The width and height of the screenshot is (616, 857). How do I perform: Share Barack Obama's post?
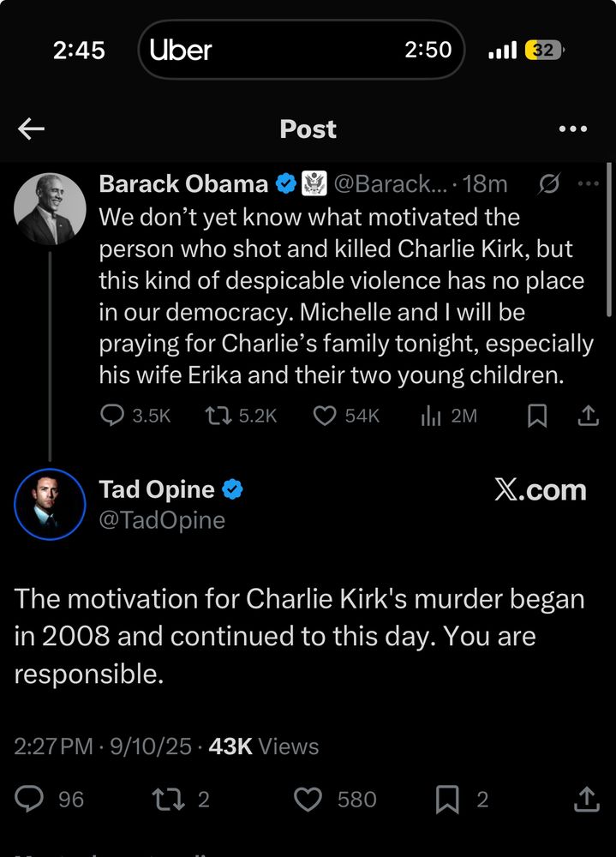tap(588, 416)
